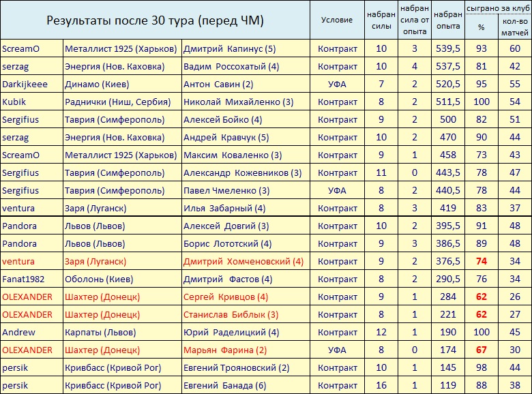Select player 'Евгений Банада (6)'
The width and height of the screenshot is (532, 394).
tap(225, 386)
